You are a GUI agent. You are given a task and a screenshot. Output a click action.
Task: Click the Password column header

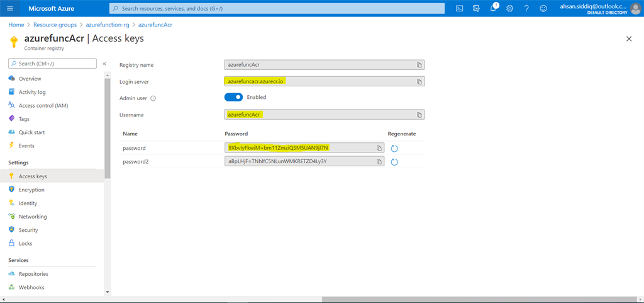[x=236, y=134]
